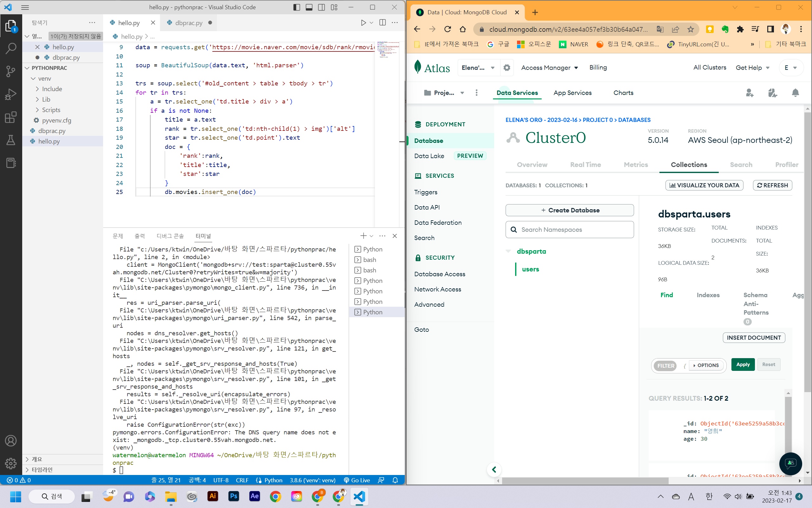Toggle VS Code secondary sidebar layout icon
This screenshot has height=508, width=812.
pyautogui.click(x=321, y=7)
